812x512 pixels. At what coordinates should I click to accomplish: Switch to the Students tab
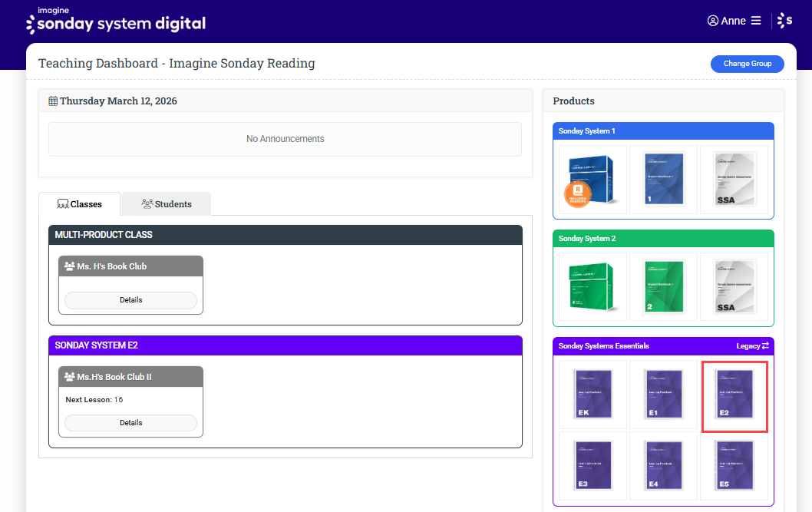point(167,204)
